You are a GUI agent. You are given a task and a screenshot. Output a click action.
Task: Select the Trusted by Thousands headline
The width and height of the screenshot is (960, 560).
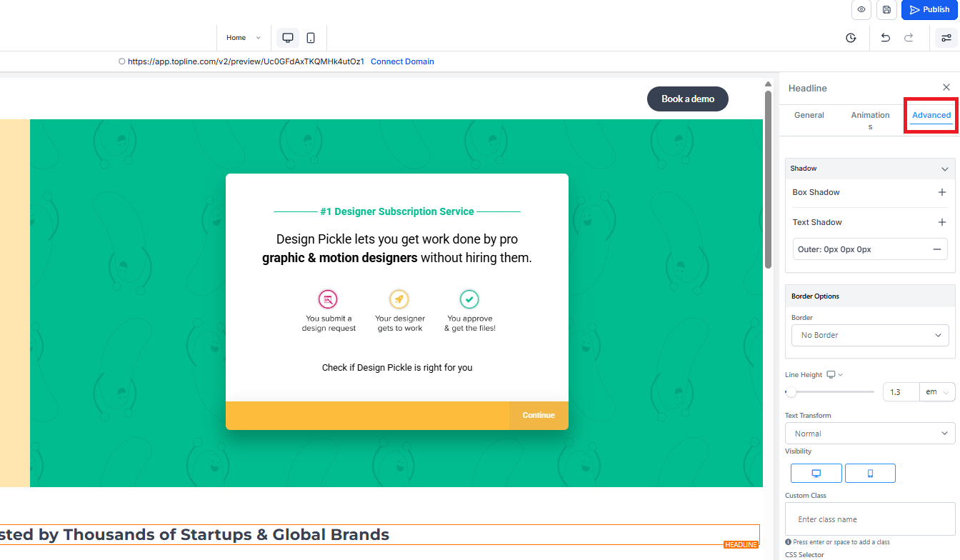[x=194, y=534]
